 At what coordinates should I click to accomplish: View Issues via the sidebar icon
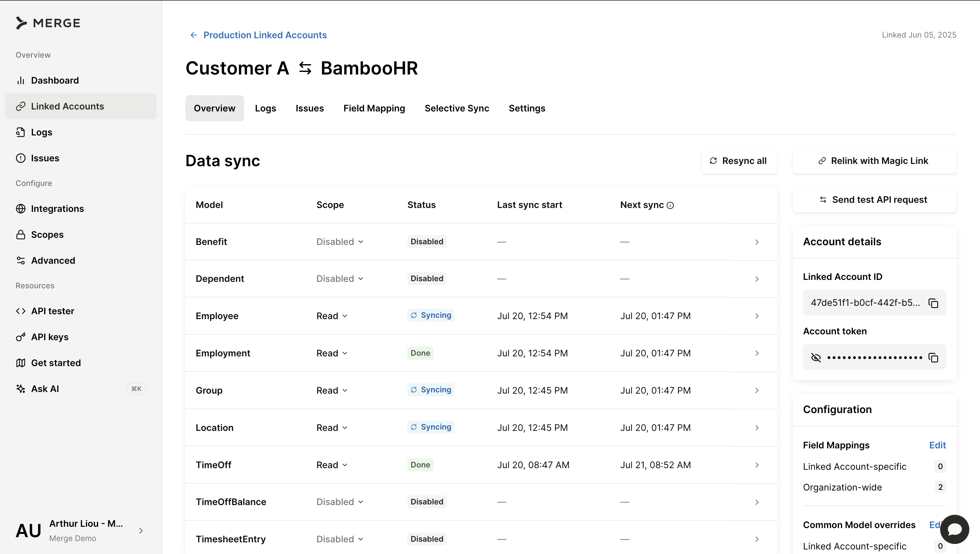(45, 158)
